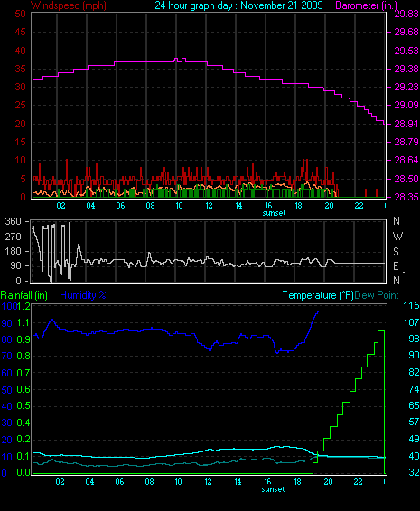Click the red 25 windspeed axis label
Image resolution: width=420 pixels, height=511 pixels.
point(20,105)
